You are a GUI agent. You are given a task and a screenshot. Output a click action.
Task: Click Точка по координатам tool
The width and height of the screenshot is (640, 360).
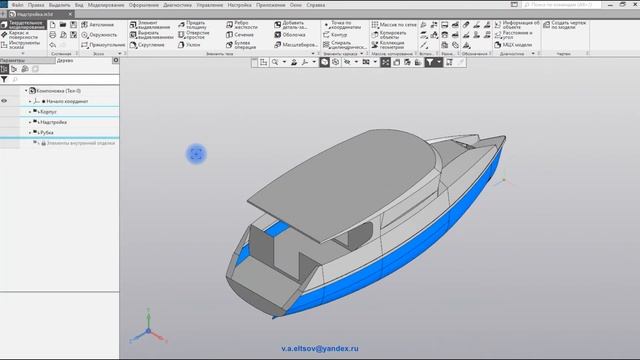pos(342,25)
